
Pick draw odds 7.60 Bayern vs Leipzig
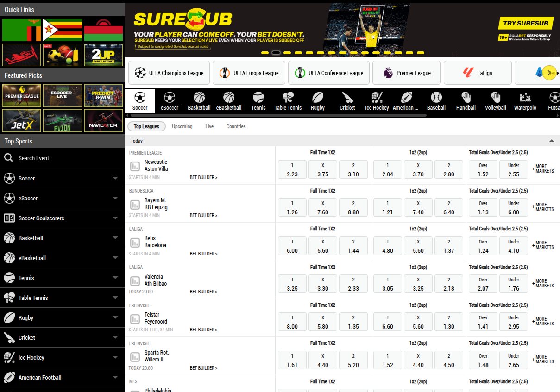[323, 207]
